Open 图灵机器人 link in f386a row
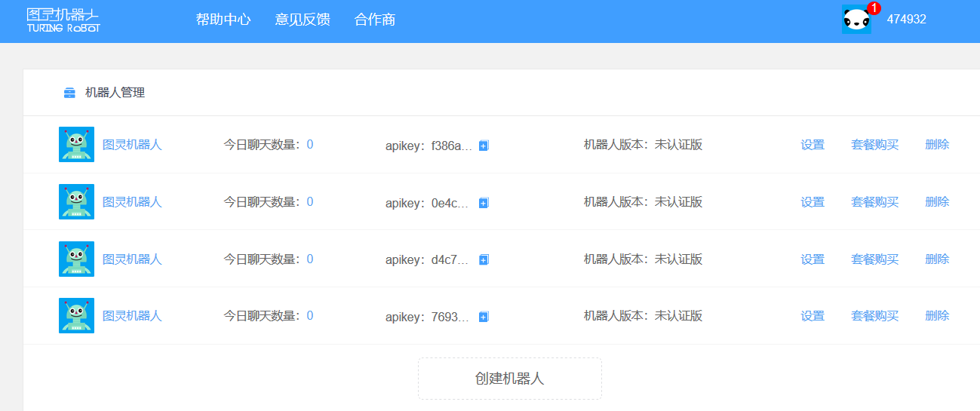This screenshot has height=411, width=980. 132,145
